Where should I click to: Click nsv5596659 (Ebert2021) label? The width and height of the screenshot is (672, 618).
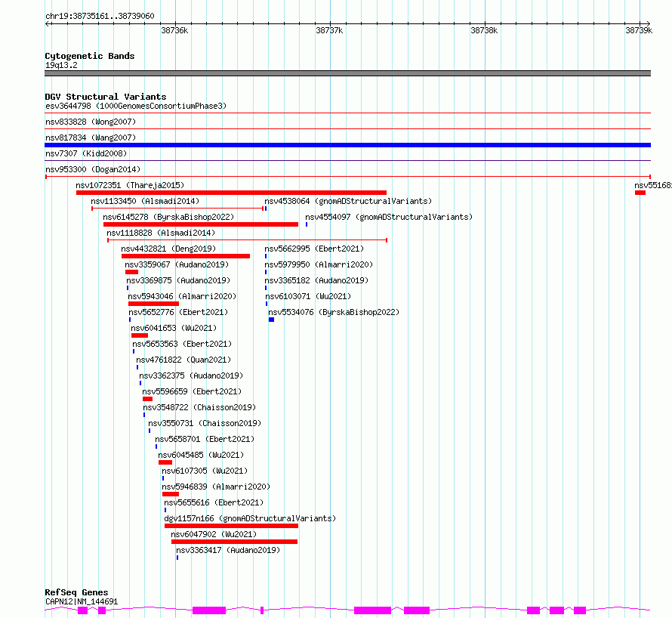(x=192, y=391)
